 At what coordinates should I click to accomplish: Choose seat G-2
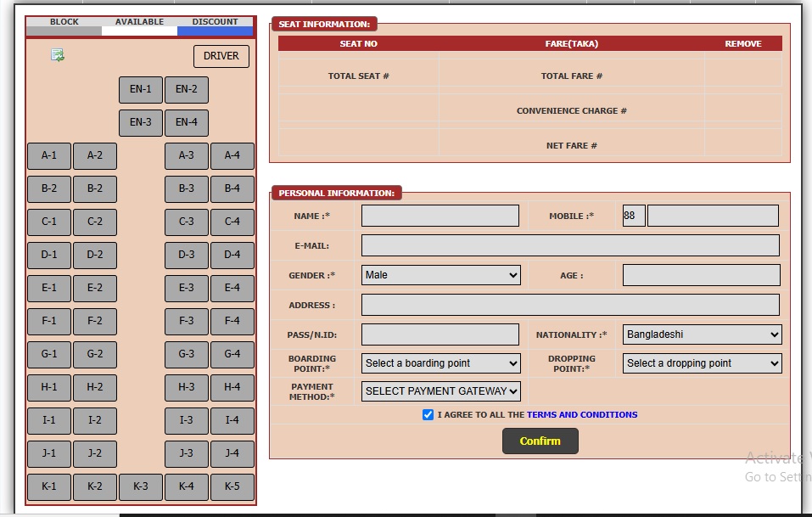95,355
